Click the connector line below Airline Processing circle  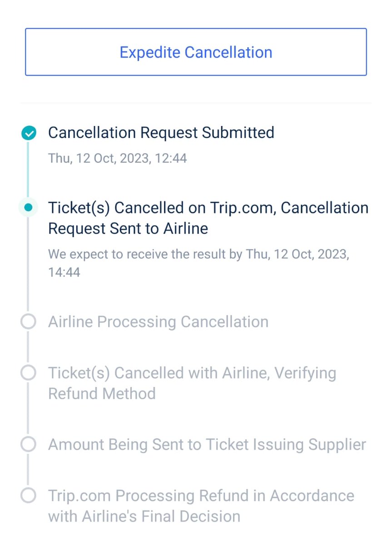click(x=28, y=347)
